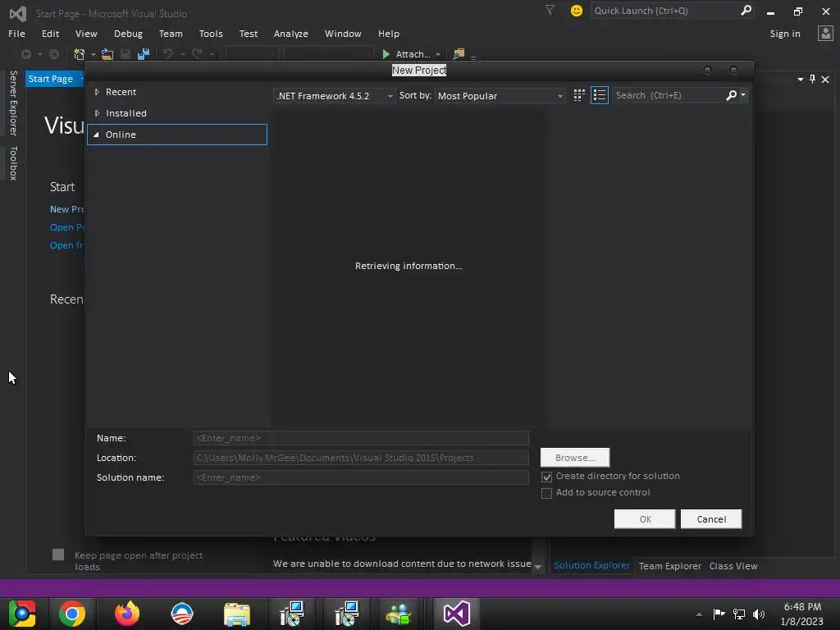This screenshot has height=630, width=840.
Task: Click the Redo toolbar icon
Action: tap(197, 54)
